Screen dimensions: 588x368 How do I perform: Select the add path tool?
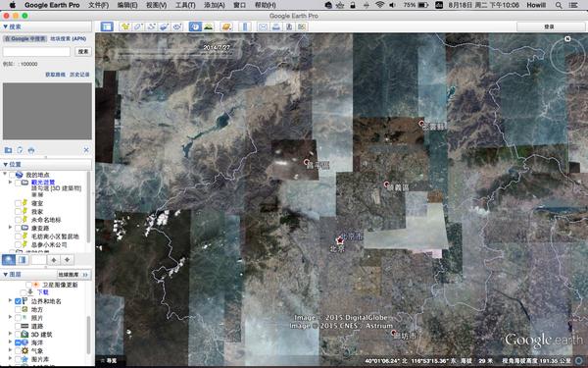pos(151,26)
